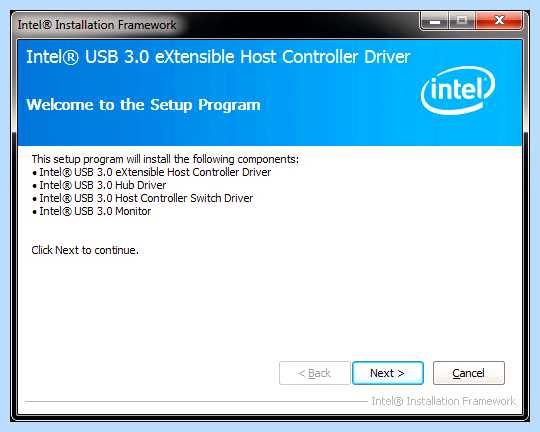Viewport: 540px width, 432px height.
Task: Minimize the installer window
Action: [435, 21]
